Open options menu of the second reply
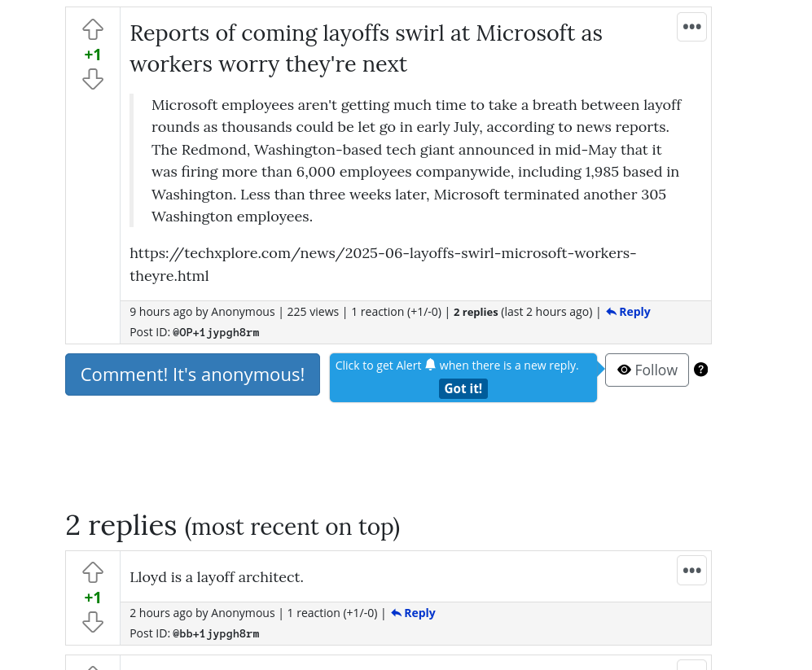 (691, 665)
